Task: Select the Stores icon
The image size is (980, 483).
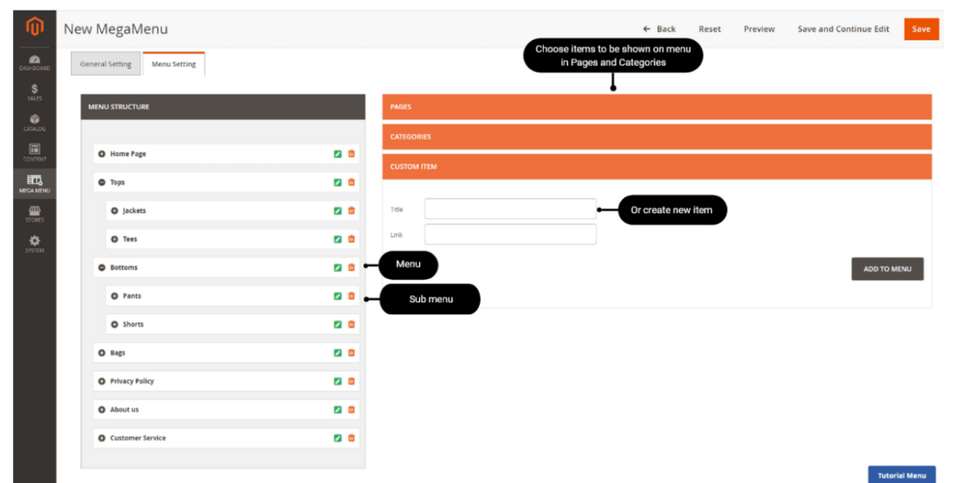Action: tap(34, 212)
